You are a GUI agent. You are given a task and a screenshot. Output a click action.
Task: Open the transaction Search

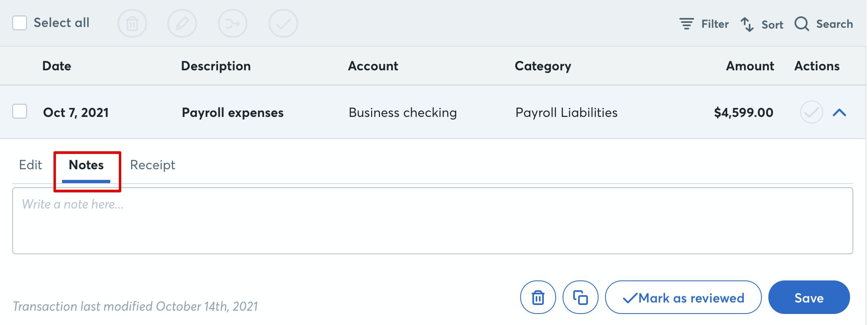[x=823, y=24]
